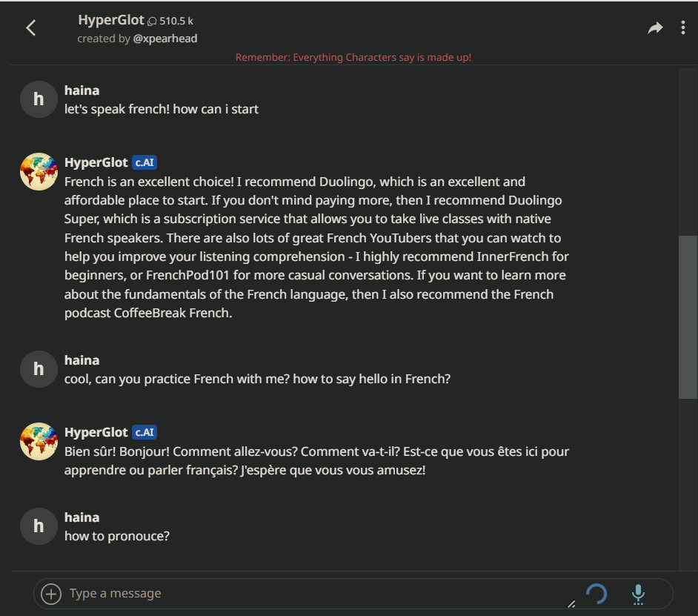Click the share arrow icon in header

[655, 28]
